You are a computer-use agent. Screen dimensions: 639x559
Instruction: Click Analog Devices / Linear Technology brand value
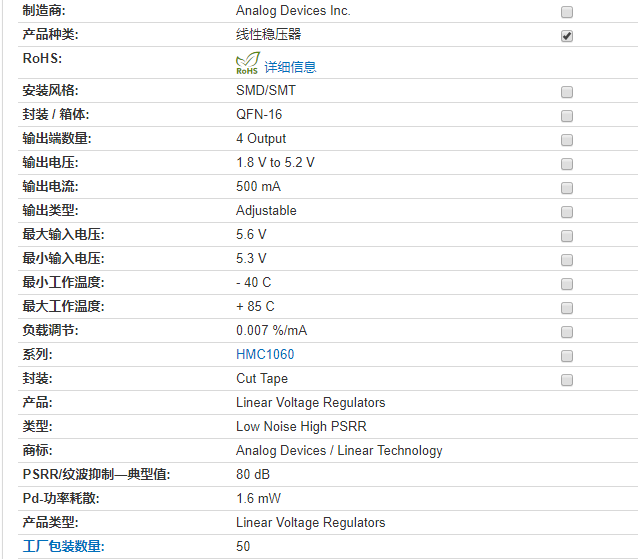click(339, 451)
